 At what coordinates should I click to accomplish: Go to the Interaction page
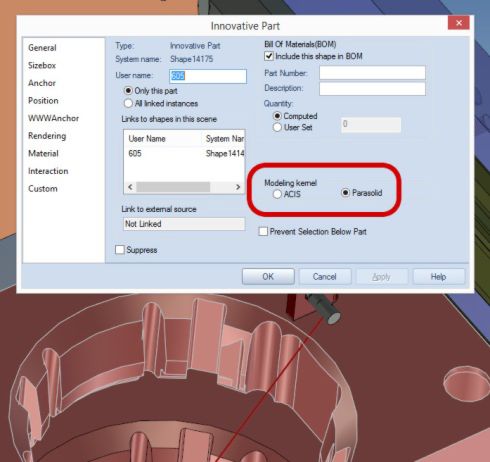point(48,171)
